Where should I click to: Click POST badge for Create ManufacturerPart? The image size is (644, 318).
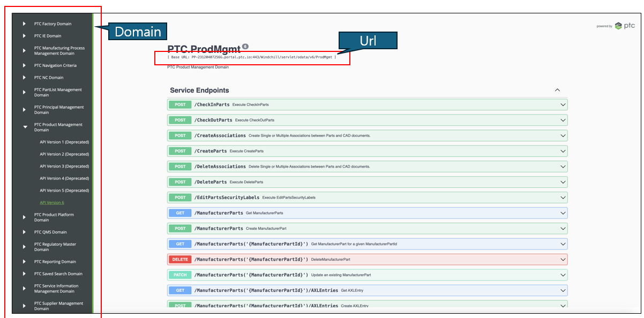point(180,229)
